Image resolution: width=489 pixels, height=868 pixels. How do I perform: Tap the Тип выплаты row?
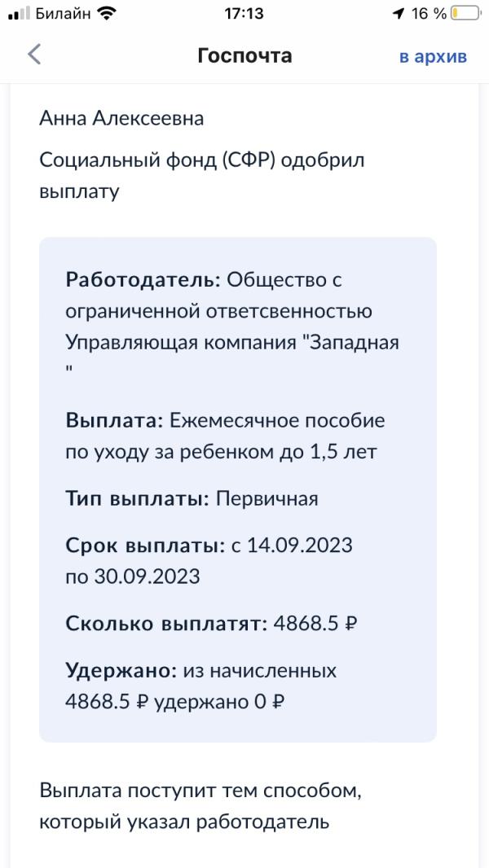pos(192,498)
